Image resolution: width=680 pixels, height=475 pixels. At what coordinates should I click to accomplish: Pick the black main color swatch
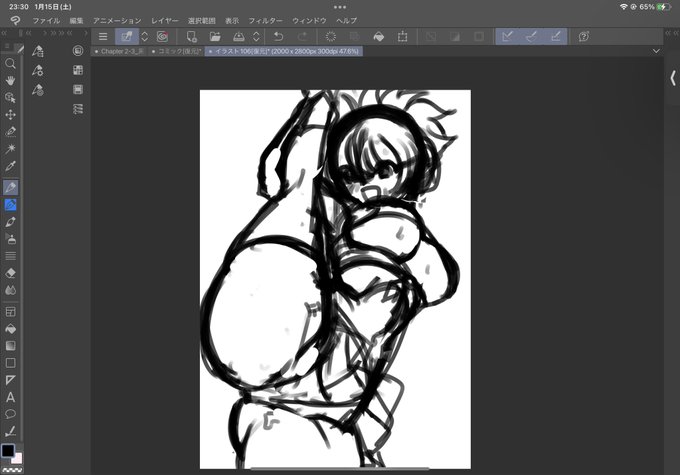pos(8,451)
